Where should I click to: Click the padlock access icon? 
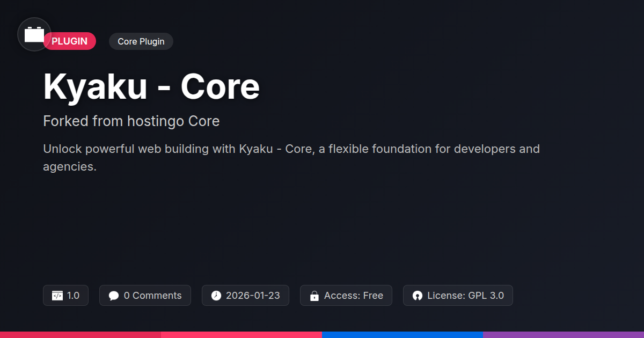314,296
